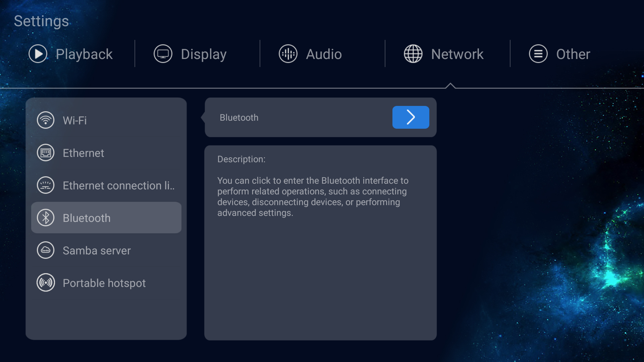Click the Bluetooth symbol icon
The image size is (644, 362).
click(x=46, y=218)
